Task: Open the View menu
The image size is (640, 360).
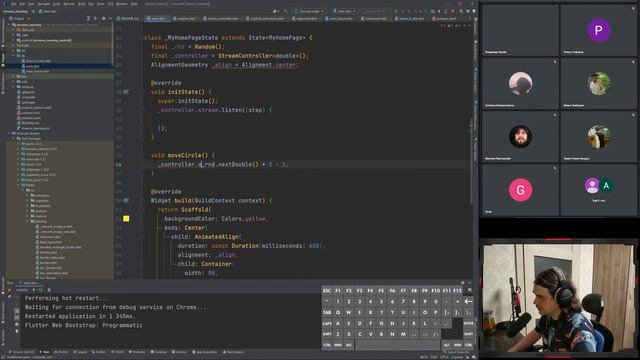Action: pos(31,4)
